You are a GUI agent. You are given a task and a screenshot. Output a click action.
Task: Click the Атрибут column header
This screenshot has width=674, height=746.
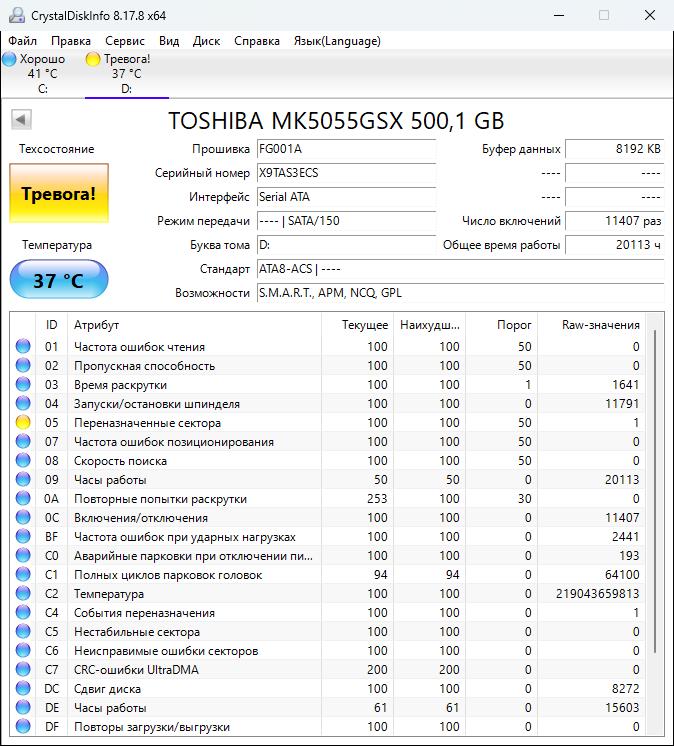(x=194, y=325)
